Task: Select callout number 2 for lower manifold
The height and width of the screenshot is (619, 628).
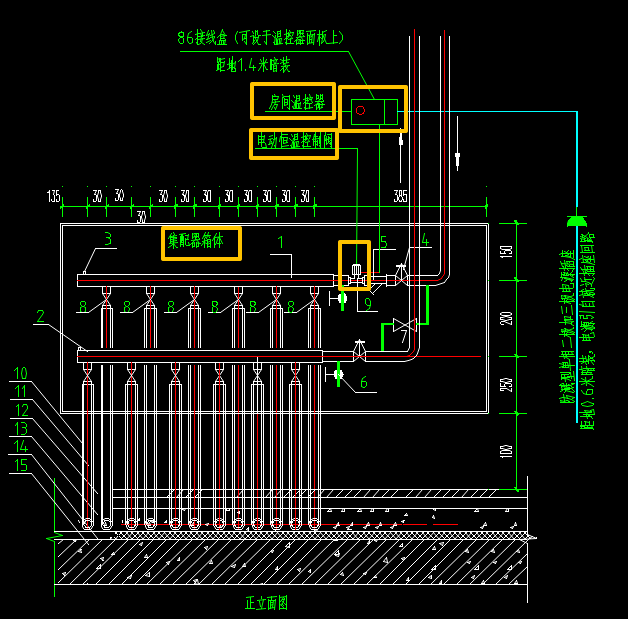Action: [x=40, y=316]
